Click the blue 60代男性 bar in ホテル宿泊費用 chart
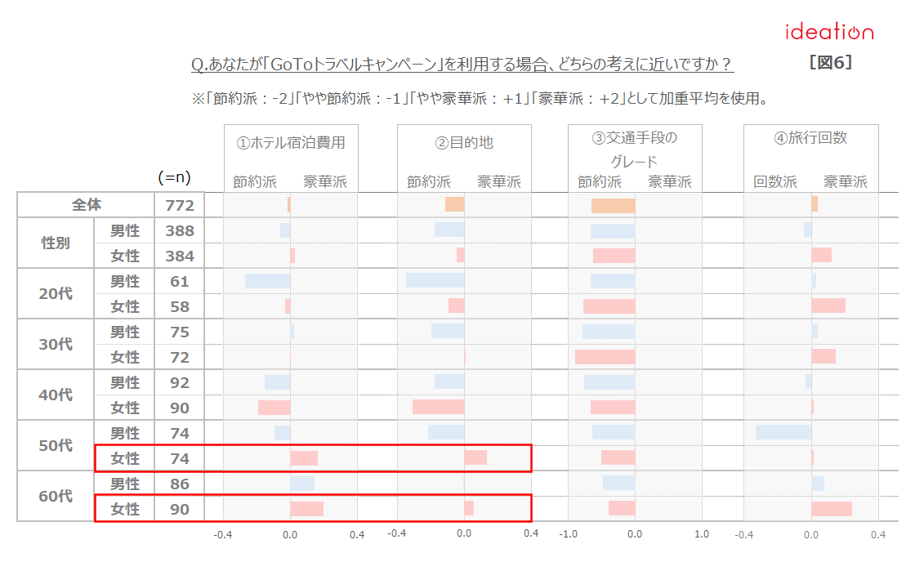 (302, 484)
